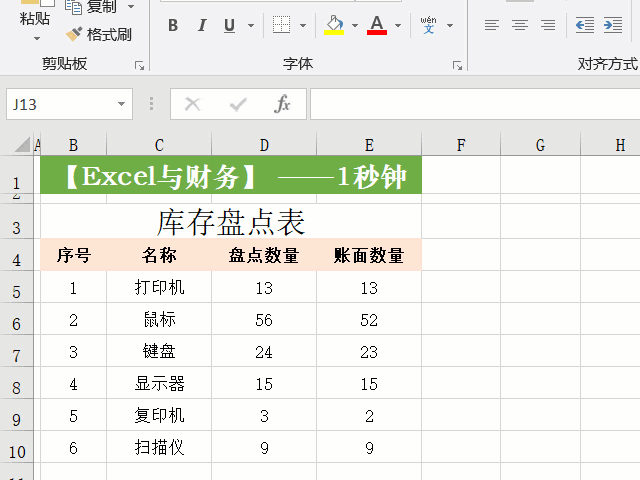Apply yellow fill color bucket
640x480 pixels.
point(334,25)
